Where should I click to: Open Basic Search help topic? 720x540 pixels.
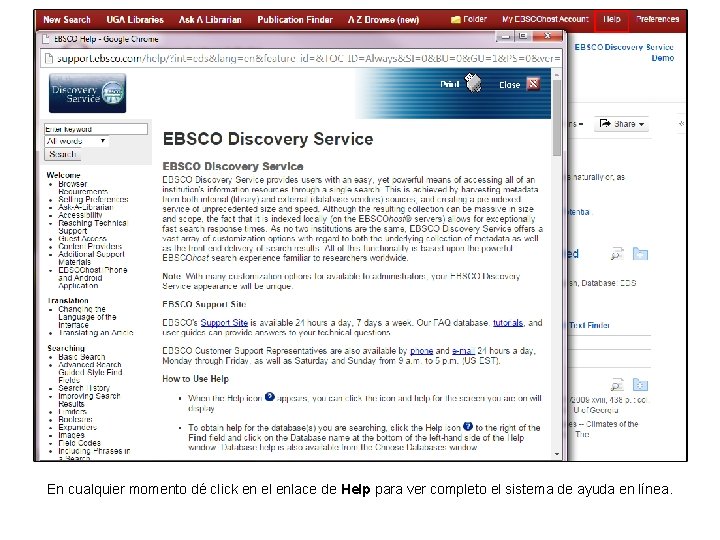tap(82, 357)
